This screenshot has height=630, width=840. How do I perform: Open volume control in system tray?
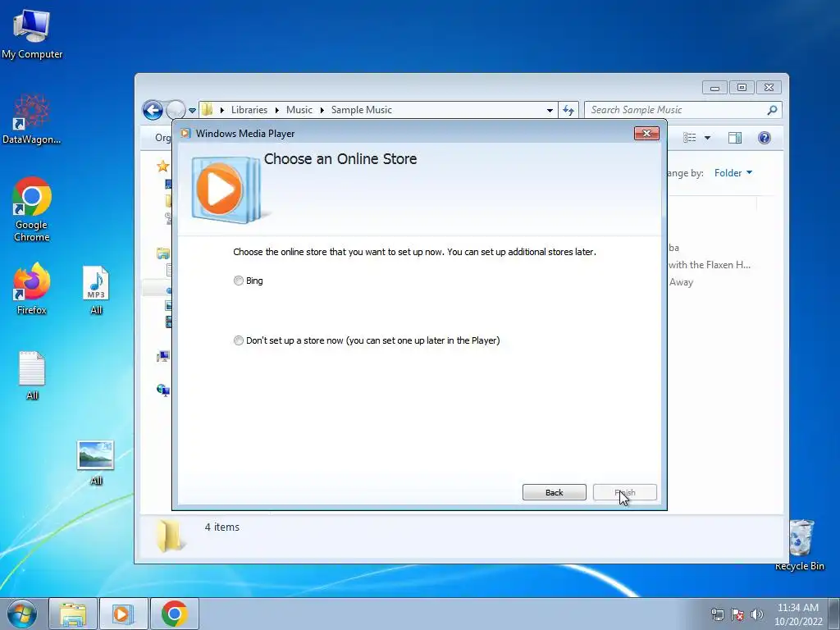[x=757, y=614]
